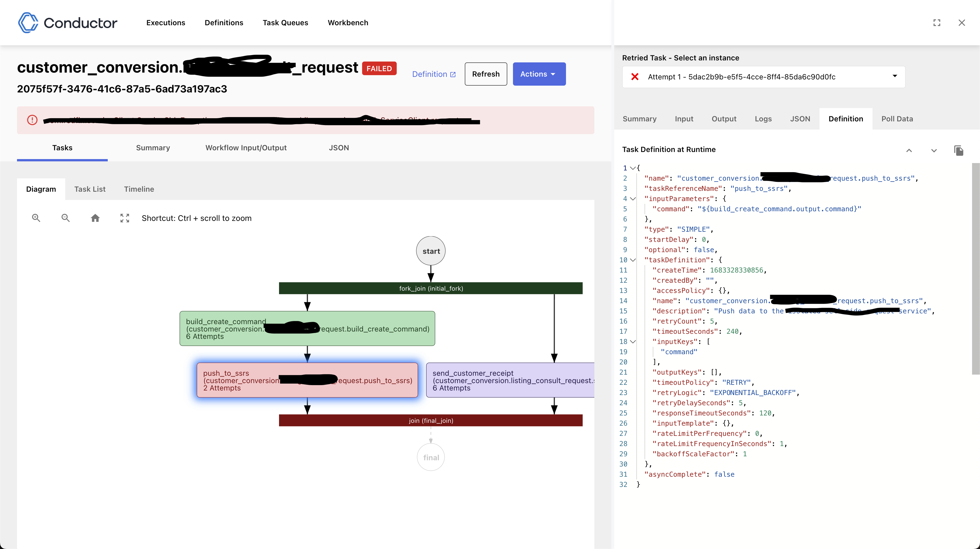Zoom out on the workflow diagram

coord(66,218)
